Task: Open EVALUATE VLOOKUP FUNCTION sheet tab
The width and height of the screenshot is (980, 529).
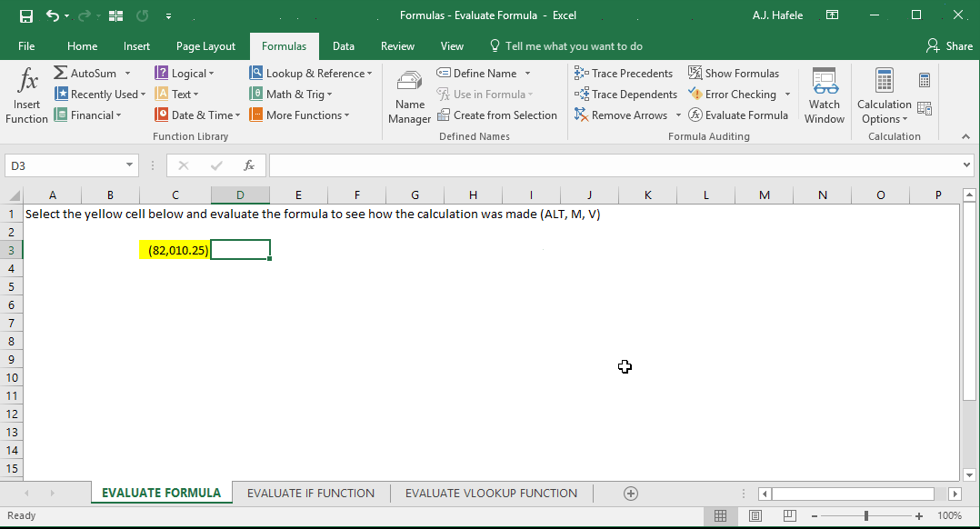Action: point(491,494)
